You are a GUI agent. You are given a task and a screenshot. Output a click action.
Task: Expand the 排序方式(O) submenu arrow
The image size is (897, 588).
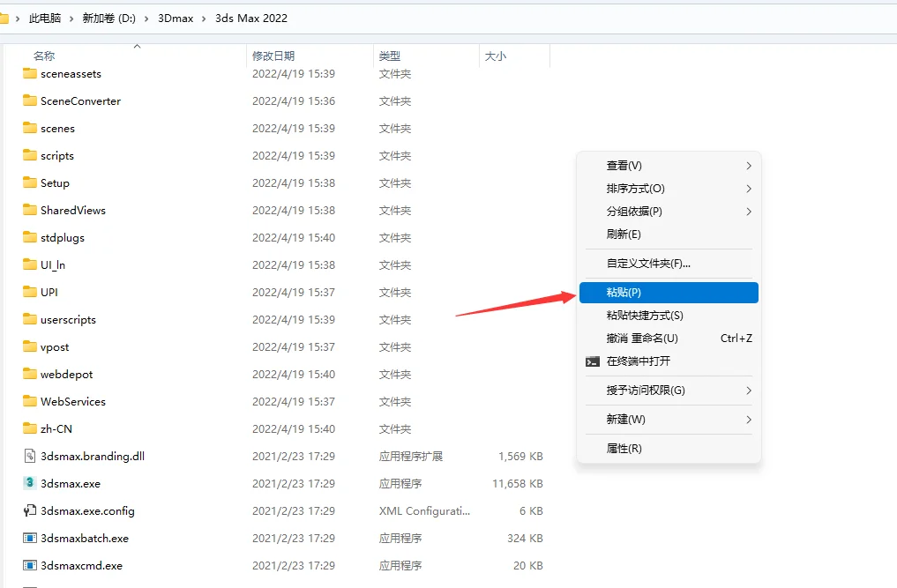point(748,189)
